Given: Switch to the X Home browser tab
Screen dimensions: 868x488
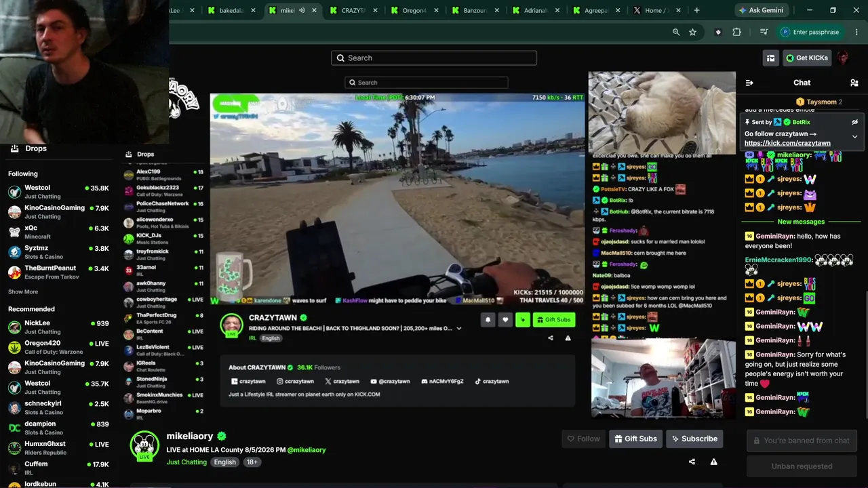Looking at the screenshot, I should (x=656, y=10).
